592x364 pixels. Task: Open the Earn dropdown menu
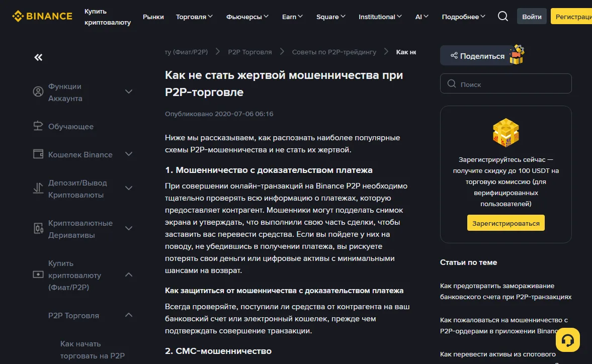click(292, 17)
